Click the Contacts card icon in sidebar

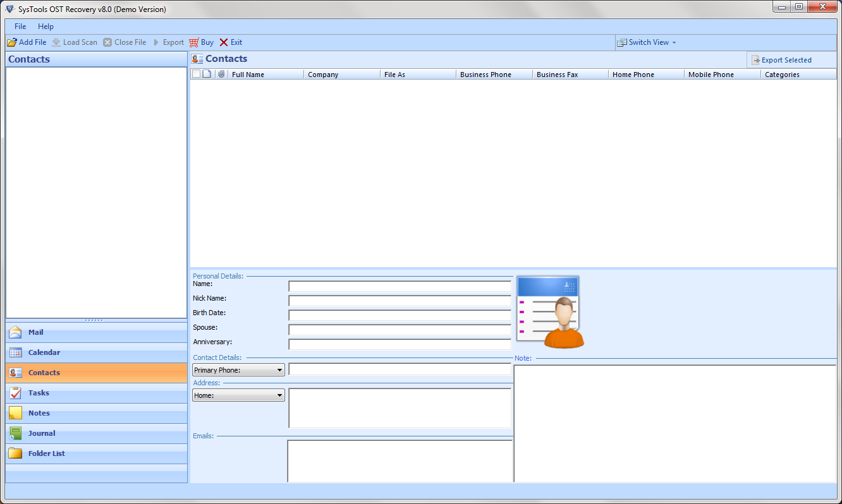point(16,373)
